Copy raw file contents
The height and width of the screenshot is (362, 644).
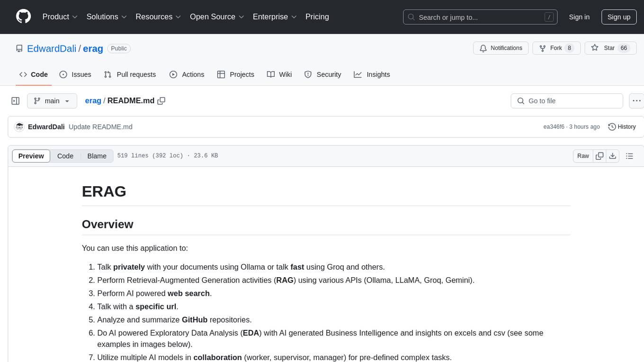[x=599, y=156]
